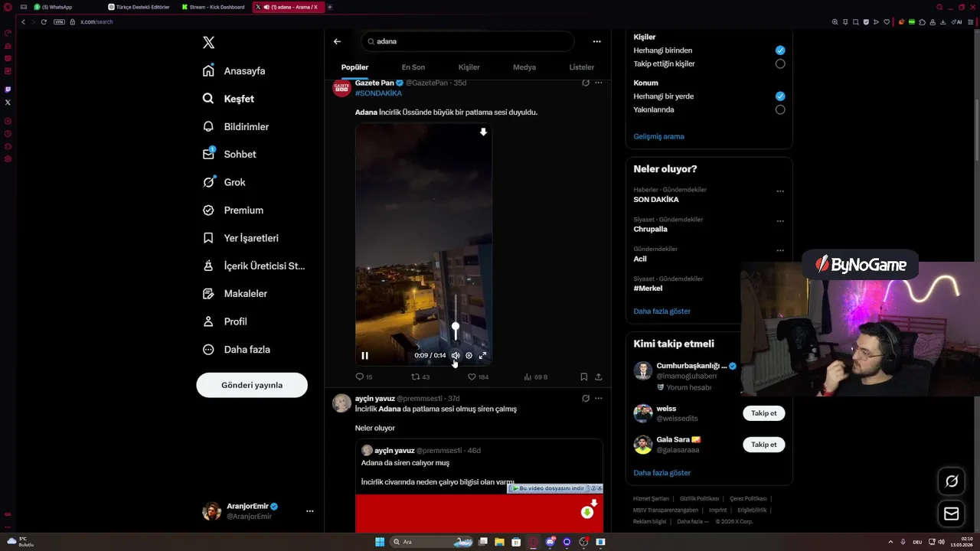Open options for Chrupalla trend
980x551 pixels.
click(x=780, y=221)
